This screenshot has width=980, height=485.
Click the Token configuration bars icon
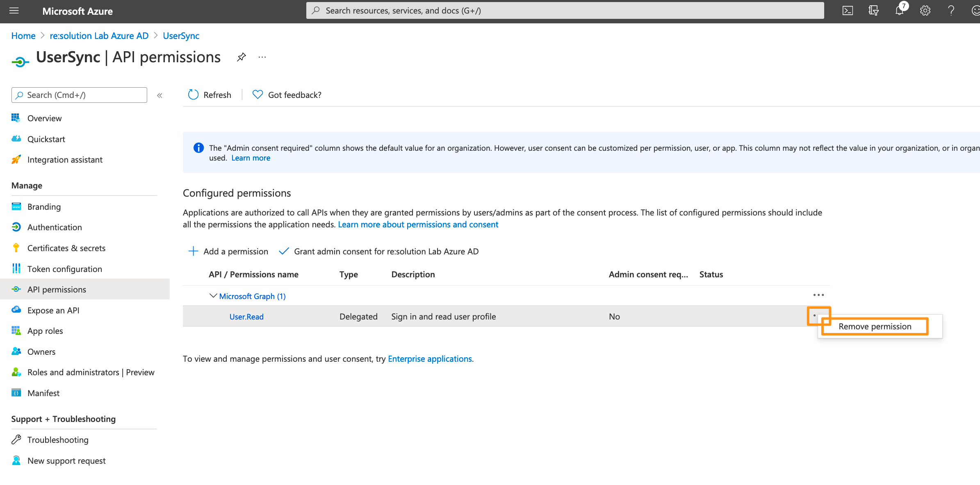(x=16, y=269)
